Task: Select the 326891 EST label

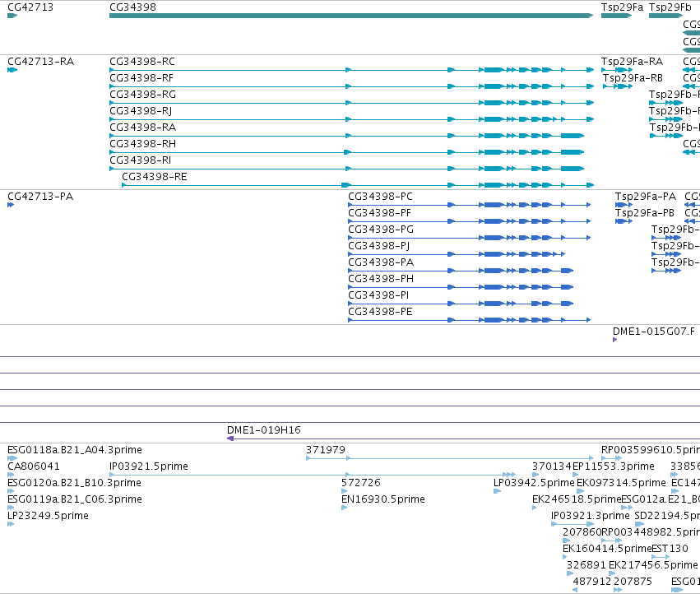Action: (586, 565)
